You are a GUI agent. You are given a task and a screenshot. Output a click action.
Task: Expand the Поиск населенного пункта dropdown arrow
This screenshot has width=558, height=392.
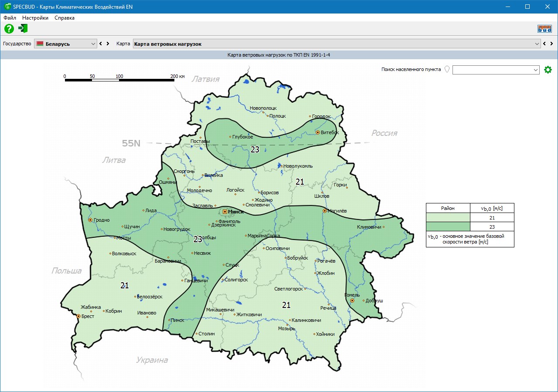tap(535, 70)
